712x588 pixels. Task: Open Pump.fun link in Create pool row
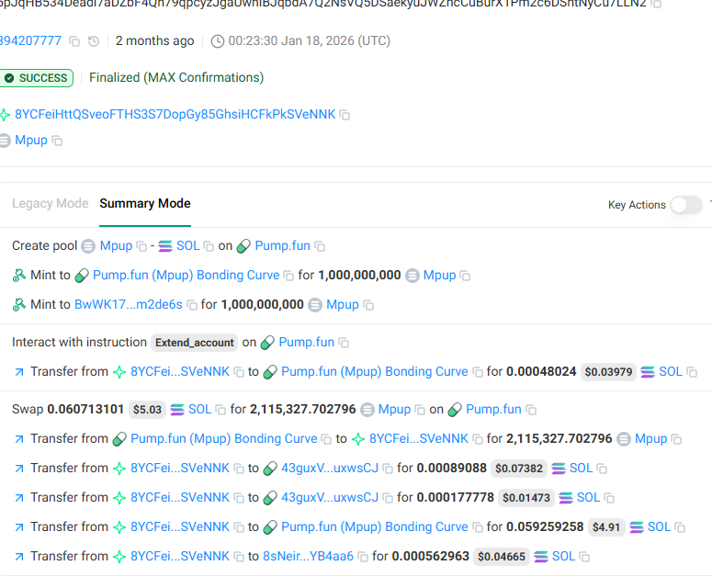[x=282, y=245]
